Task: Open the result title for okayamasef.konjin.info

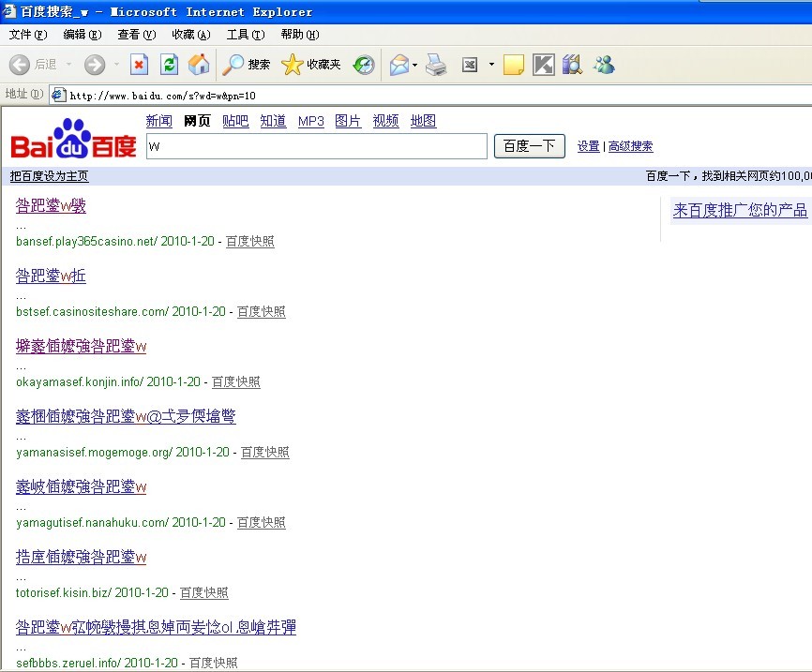Action: coord(82,347)
